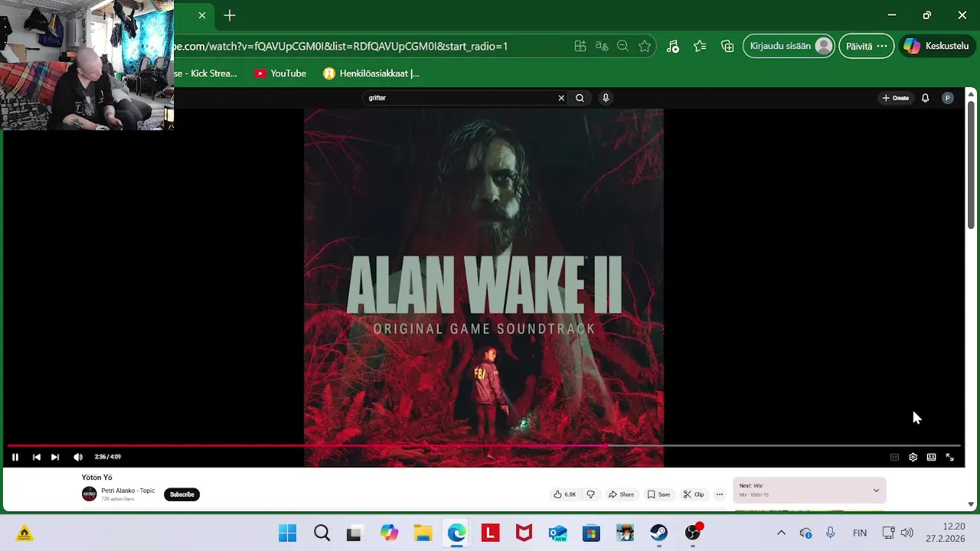The height and width of the screenshot is (551, 980).
Task: Open Outlook from the taskbar
Action: 557,533
